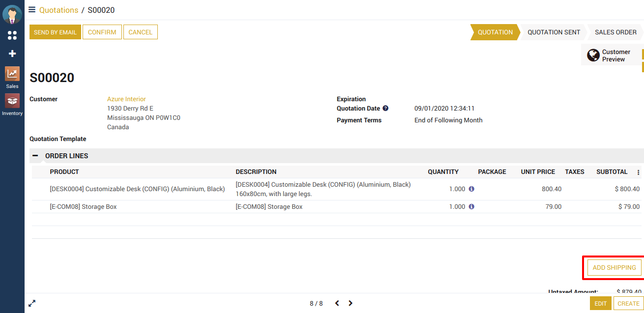Click the Customizable Desk quantity info icon

471,189
